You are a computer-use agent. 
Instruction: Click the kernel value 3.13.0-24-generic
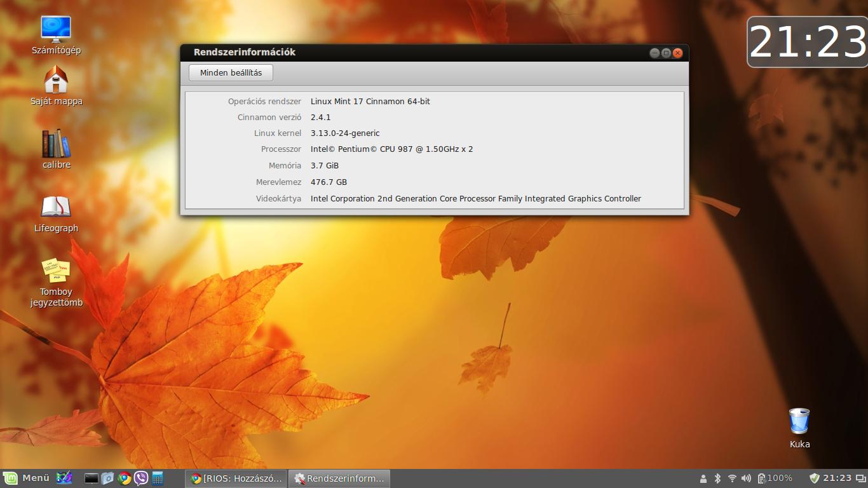point(345,133)
